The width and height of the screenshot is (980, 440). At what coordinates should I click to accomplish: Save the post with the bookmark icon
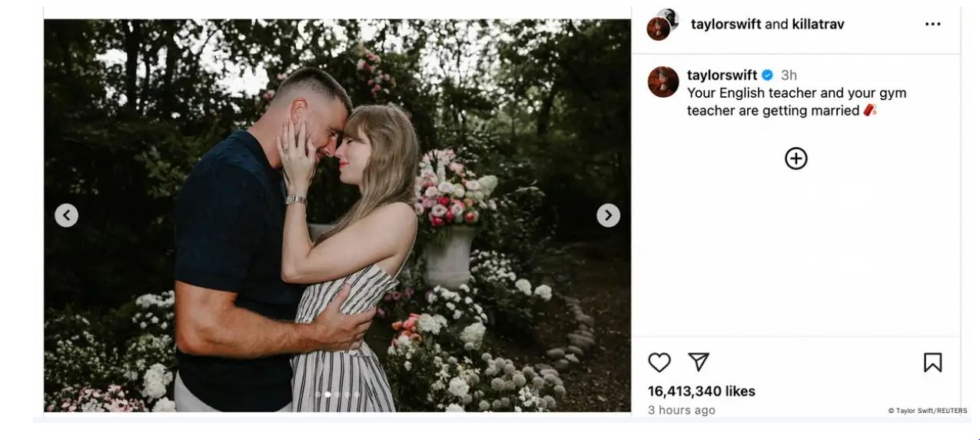click(932, 362)
